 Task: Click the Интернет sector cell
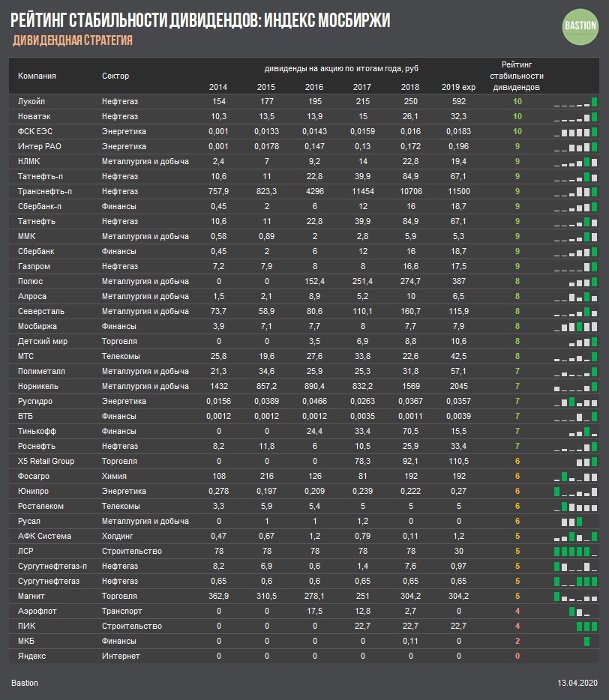pos(121,657)
